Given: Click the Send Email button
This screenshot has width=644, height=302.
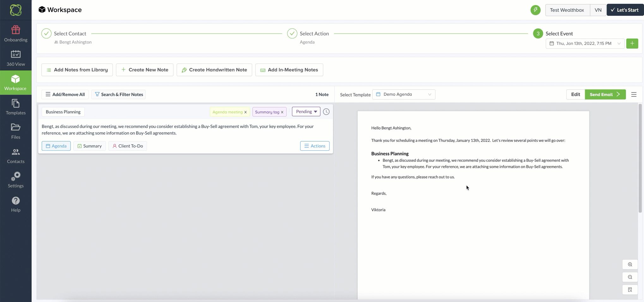Looking at the screenshot, I should [x=605, y=94].
